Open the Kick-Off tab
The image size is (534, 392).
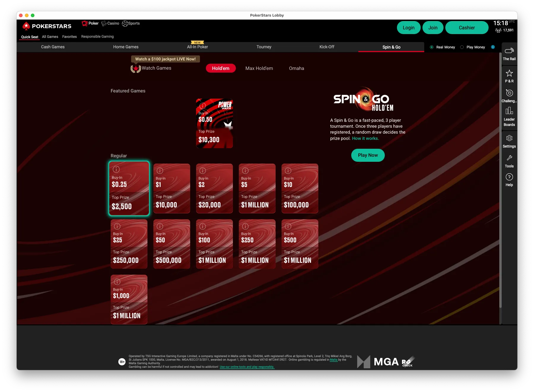(x=327, y=47)
